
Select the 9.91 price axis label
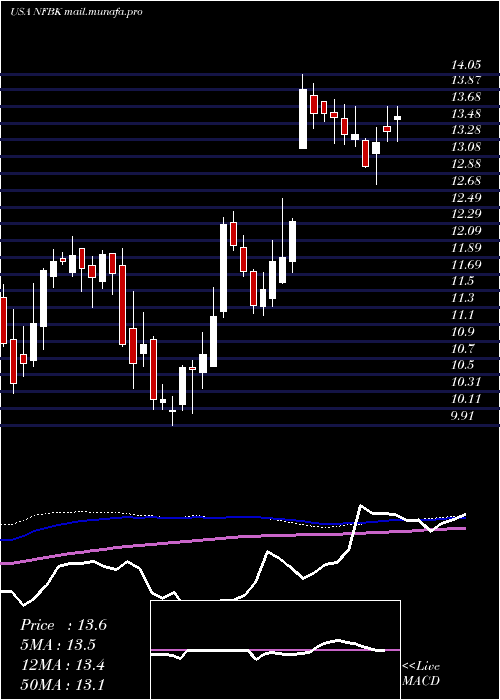[x=463, y=416]
